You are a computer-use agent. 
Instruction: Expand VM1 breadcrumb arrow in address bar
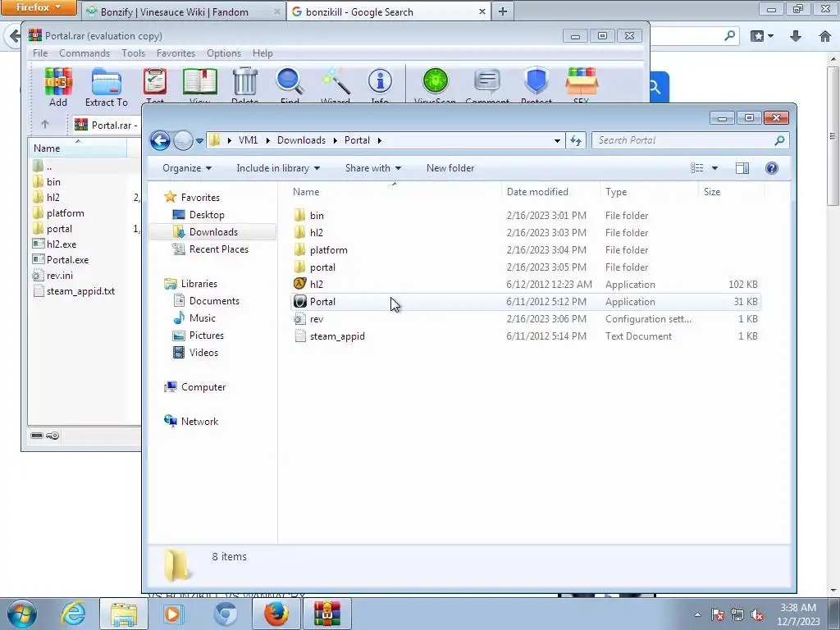[267, 140]
